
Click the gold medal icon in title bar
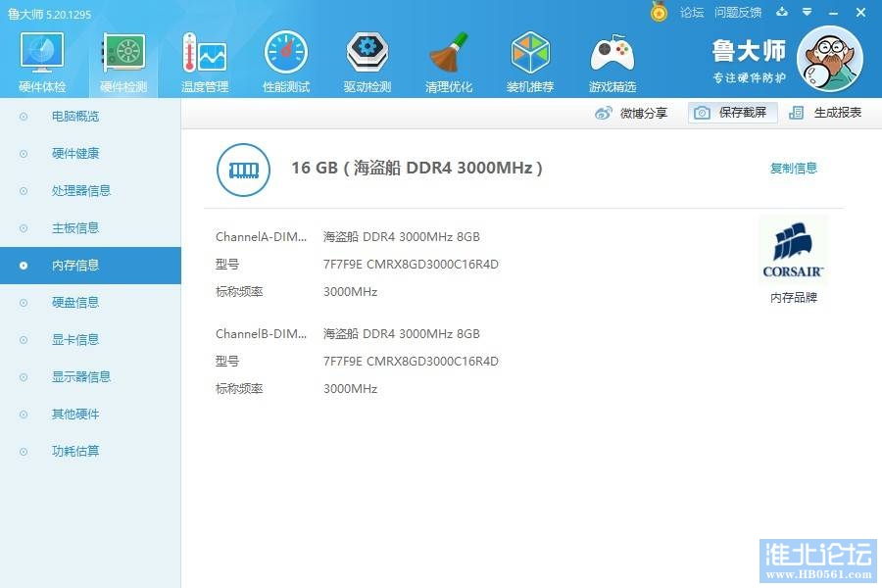[659, 11]
